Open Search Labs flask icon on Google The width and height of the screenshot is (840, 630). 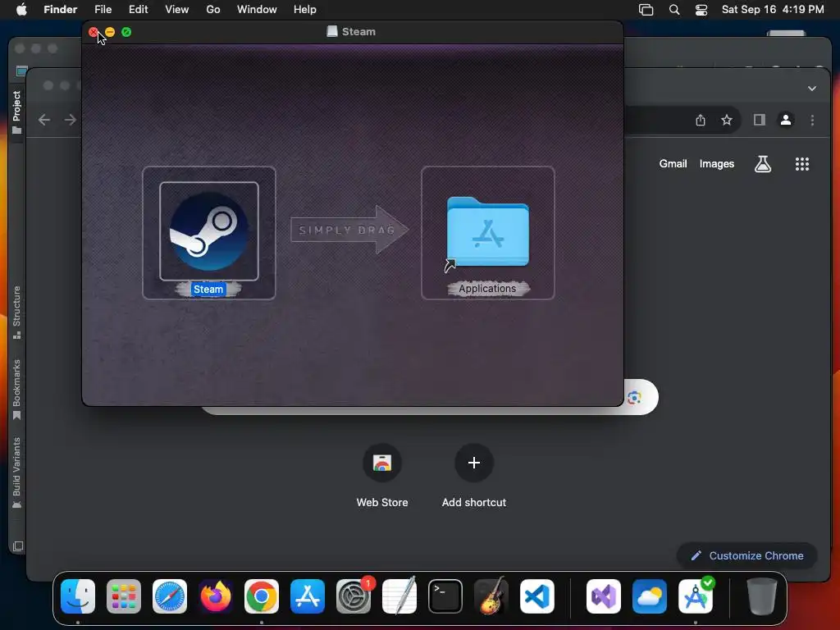pyautogui.click(x=763, y=164)
